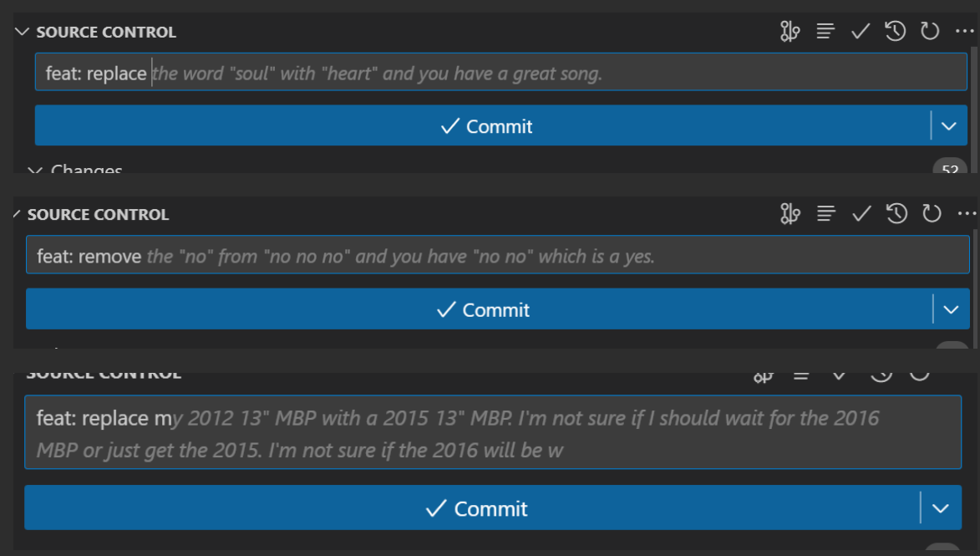Select the View and Sort icon

(825, 31)
